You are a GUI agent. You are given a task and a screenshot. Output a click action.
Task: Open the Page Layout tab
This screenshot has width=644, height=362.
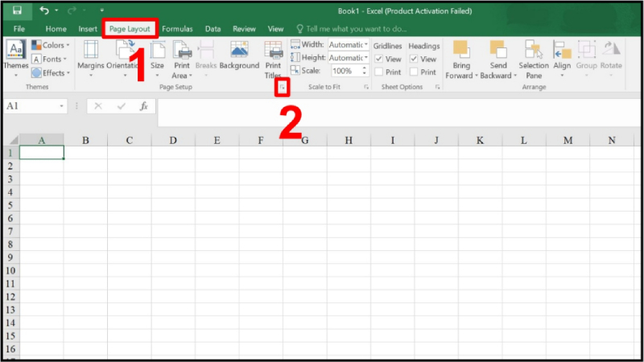[x=130, y=29]
